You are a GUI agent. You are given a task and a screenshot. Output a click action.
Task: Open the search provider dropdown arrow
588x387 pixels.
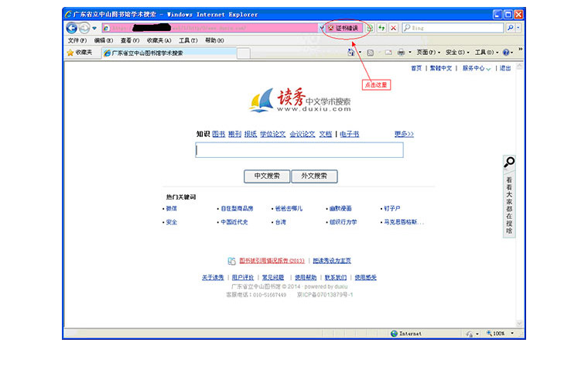518,28
